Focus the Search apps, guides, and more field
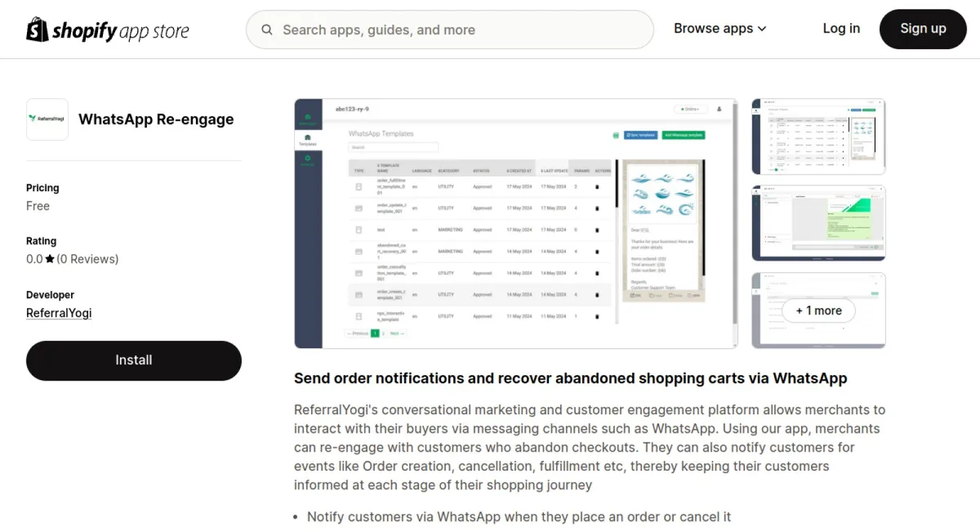The width and height of the screenshot is (980, 531). [450, 30]
